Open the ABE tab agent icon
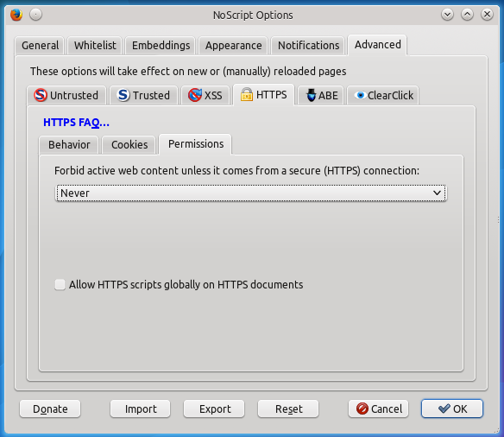Viewport: 504px width, 437px height. [x=311, y=95]
